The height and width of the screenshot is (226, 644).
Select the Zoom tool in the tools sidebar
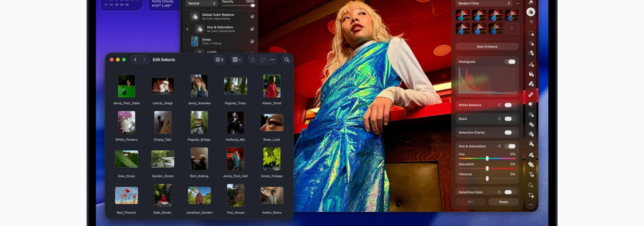[531, 185]
